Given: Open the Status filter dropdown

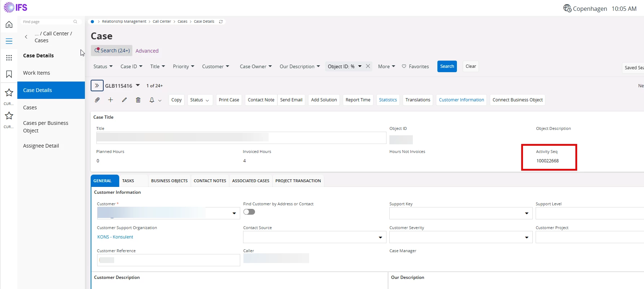Looking at the screenshot, I should click(x=103, y=66).
